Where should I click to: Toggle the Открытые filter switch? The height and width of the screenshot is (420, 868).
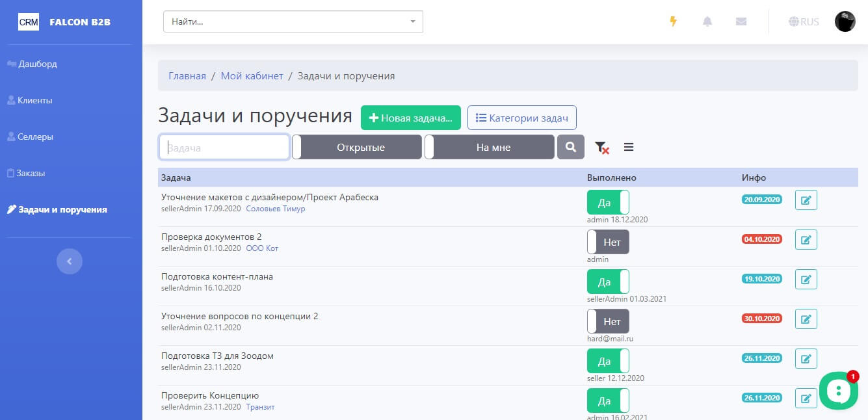pyautogui.click(x=357, y=147)
